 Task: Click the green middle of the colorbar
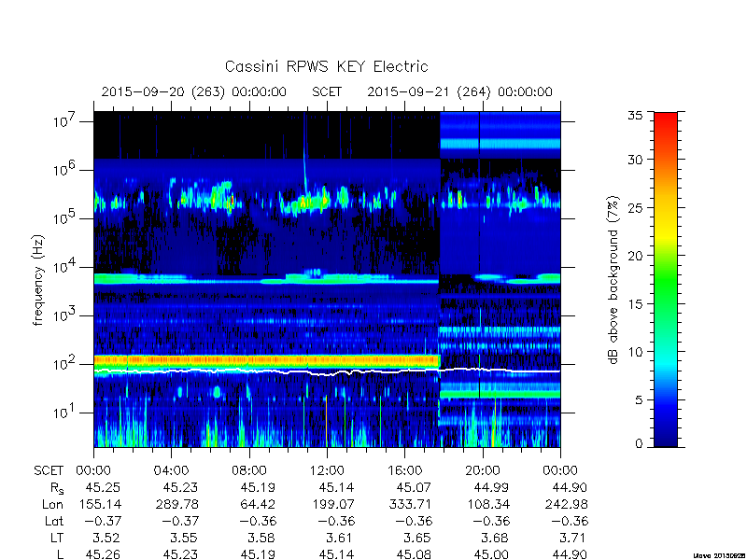pos(666,281)
